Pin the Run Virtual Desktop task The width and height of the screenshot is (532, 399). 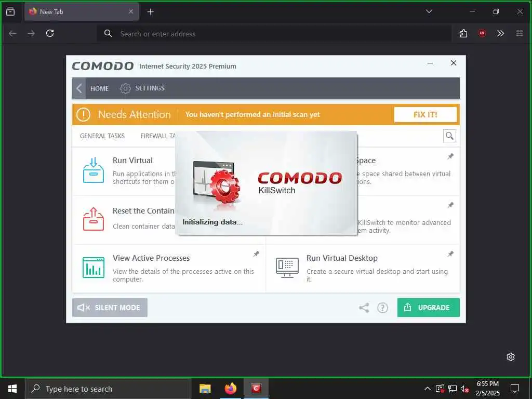(x=450, y=254)
